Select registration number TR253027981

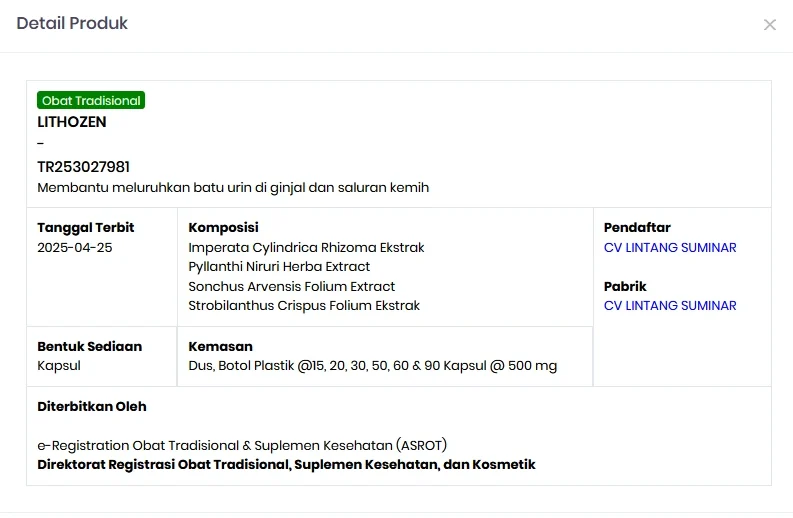pos(84,167)
